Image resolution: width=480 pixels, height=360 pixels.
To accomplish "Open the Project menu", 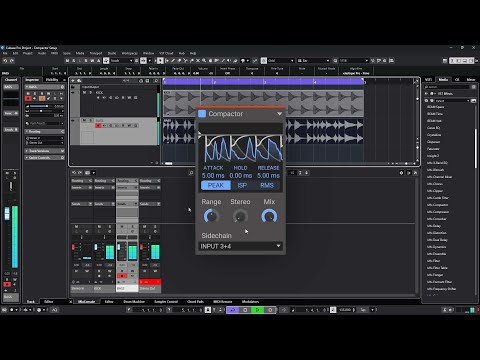I will tap(28, 53).
